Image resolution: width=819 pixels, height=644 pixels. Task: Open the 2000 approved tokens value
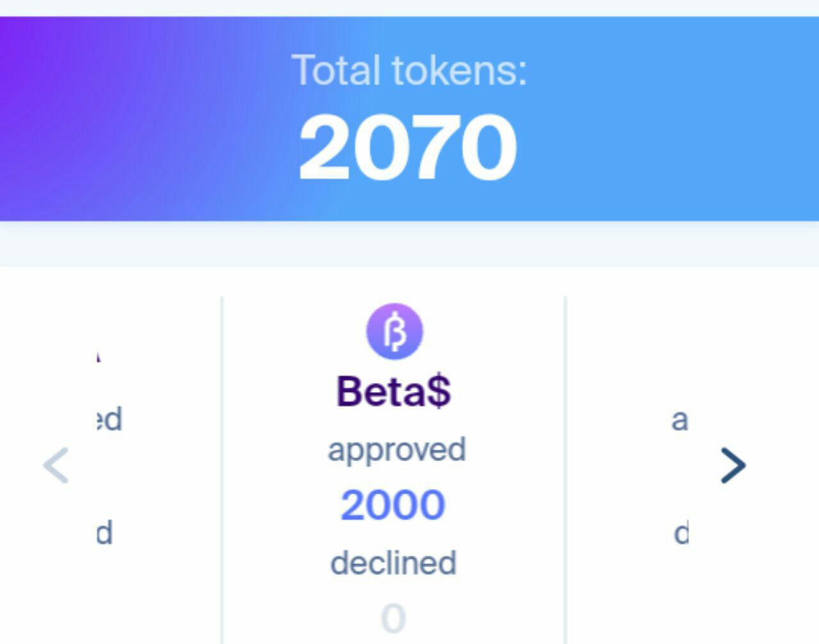point(393,505)
